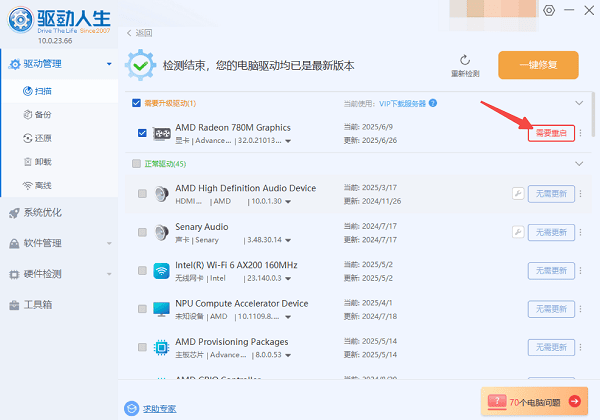The width and height of the screenshot is (600, 420).
Task: Click the AMD Provisioning Packages chip icon
Action: [x=161, y=347]
